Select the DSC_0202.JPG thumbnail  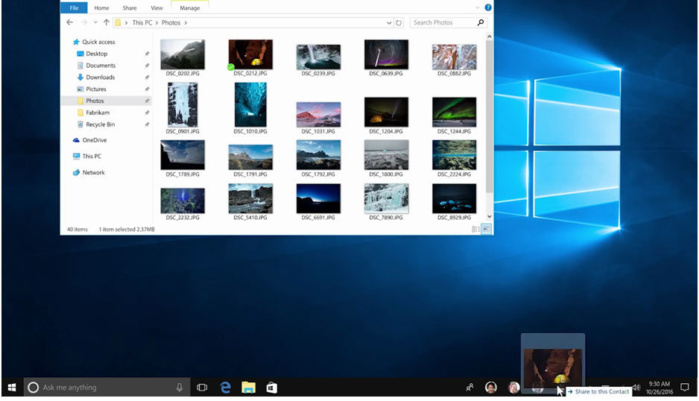183,54
